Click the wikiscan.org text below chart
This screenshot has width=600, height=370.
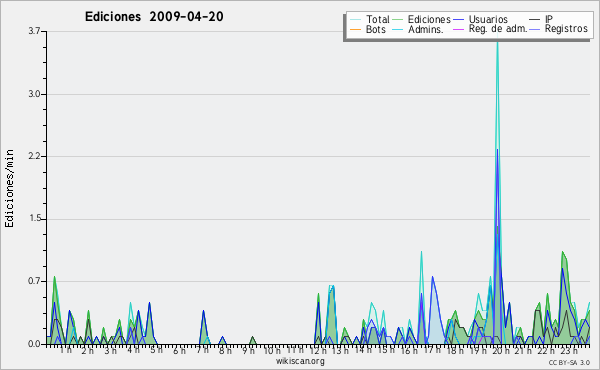[x=300, y=361]
